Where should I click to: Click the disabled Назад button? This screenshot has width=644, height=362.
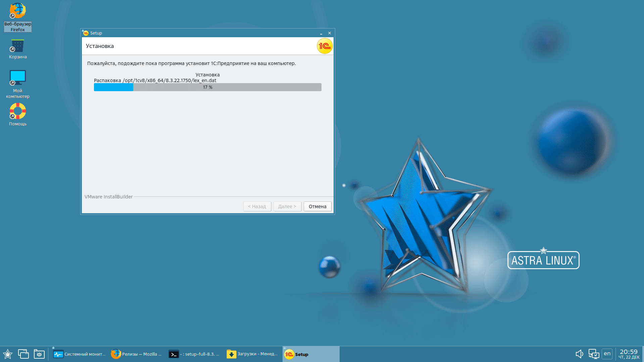[257, 206]
